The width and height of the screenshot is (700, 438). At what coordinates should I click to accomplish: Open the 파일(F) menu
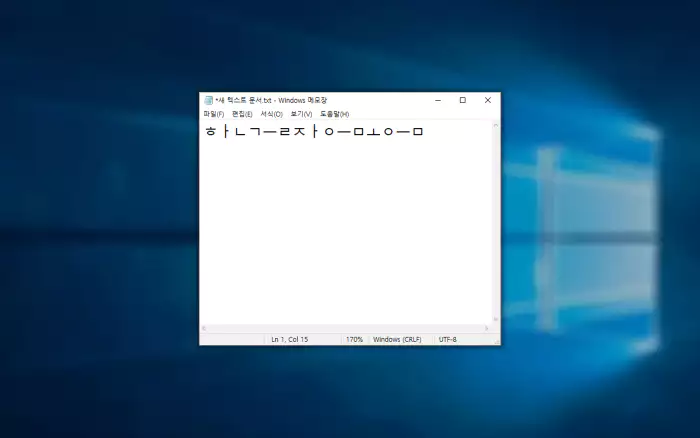214,114
